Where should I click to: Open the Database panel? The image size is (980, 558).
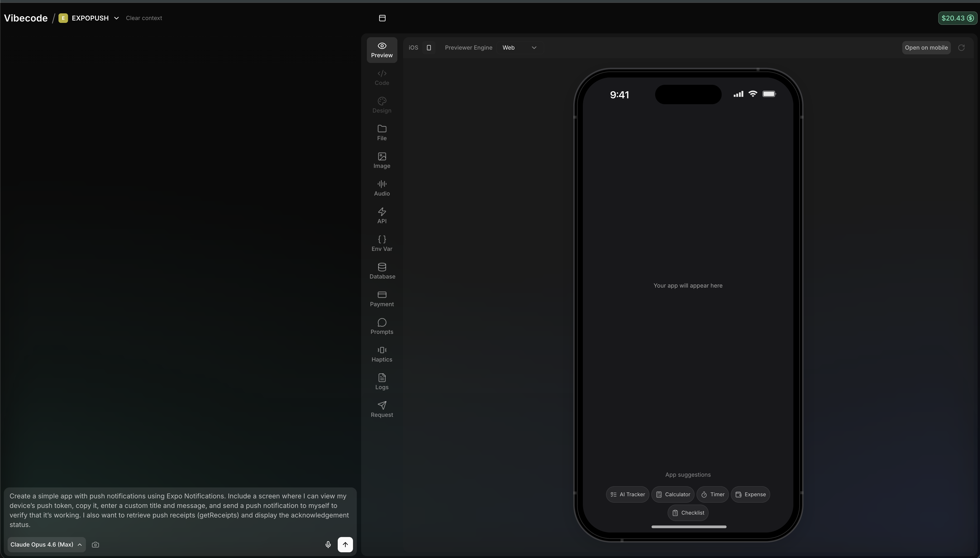pos(381,271)
